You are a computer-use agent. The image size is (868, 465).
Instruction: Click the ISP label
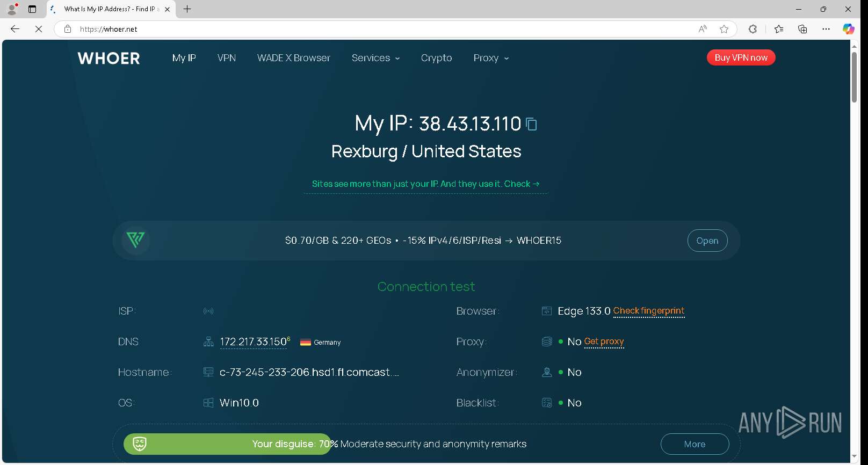pos(127,311)
